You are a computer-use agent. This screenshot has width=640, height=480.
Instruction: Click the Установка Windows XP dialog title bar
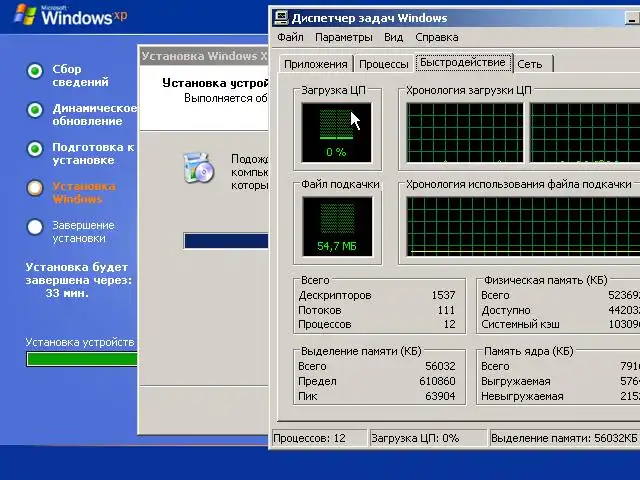(204, 56)
